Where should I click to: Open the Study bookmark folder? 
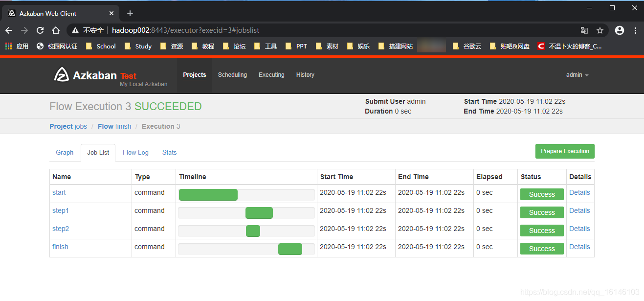pyautogui.click(x=138, y=46)
